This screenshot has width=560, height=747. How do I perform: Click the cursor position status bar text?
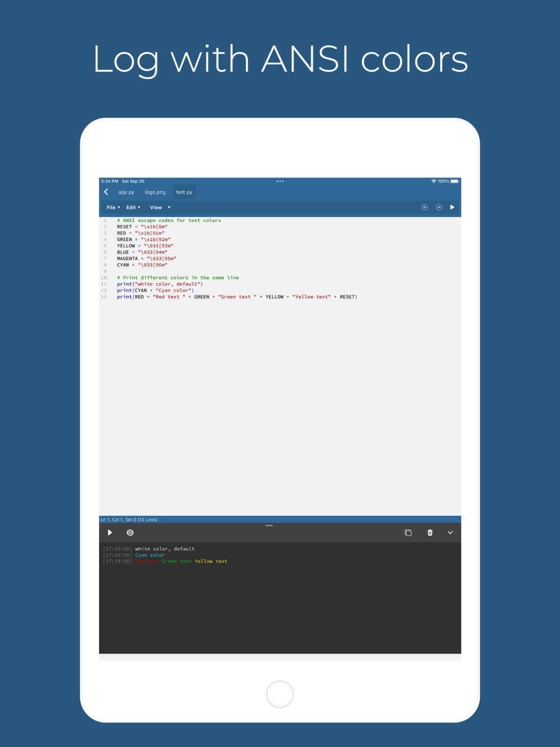[x=129, y=520]
